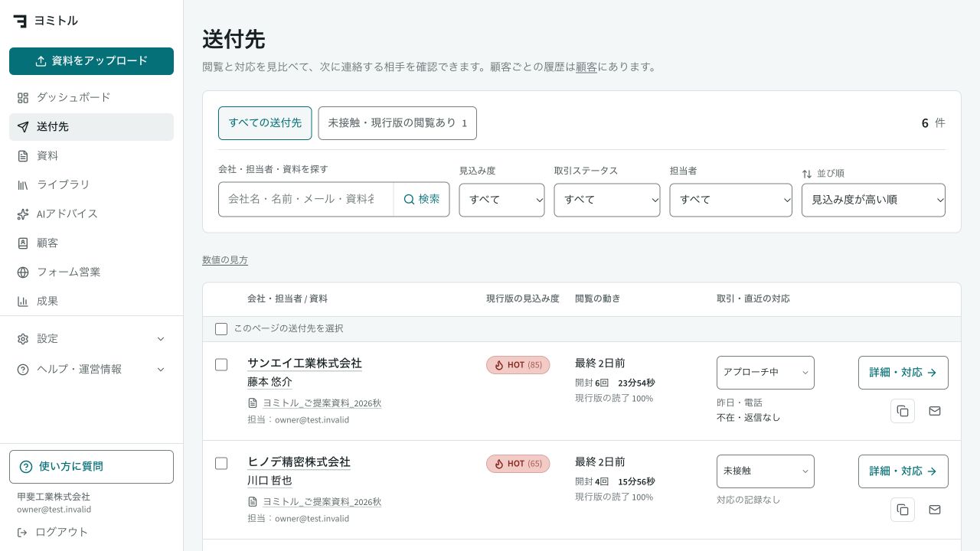Viewport: 980px width, 551px height.
Task: Copy link icon in サンエイ工業株式会社 row
Action: coord(903,411)
